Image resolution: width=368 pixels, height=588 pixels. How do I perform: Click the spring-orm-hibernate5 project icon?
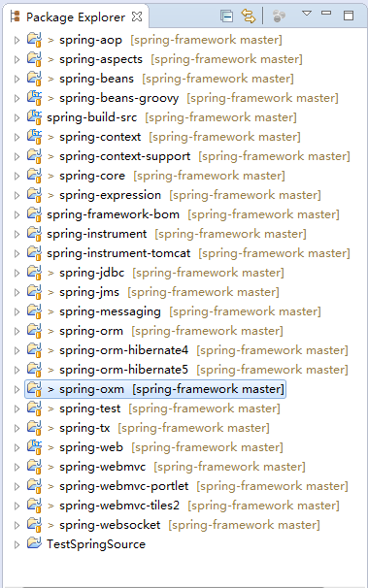coord(34,370)
